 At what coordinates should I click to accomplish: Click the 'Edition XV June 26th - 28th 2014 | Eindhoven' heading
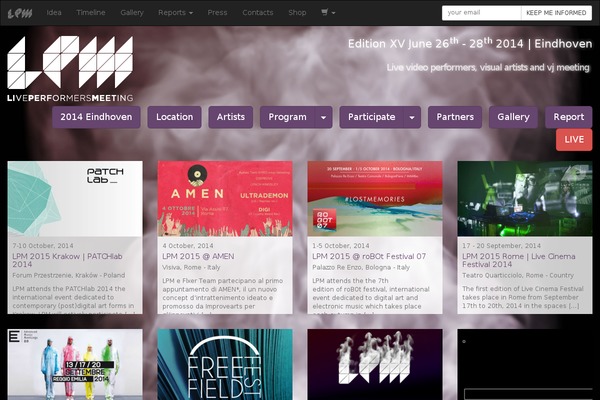pyautogui.click(x=470, y=43)
